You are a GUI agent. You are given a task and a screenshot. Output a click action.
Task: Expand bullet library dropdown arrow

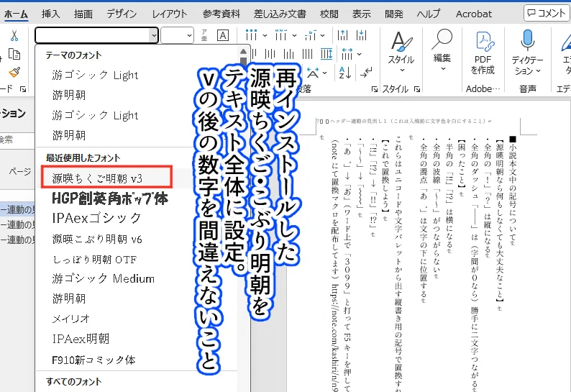click(265, 35)
